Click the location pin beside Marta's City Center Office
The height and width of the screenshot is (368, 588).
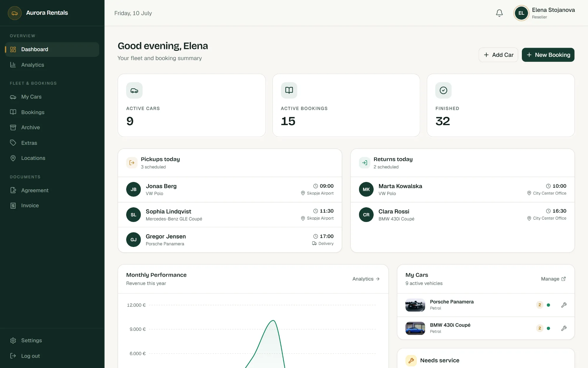529,193
